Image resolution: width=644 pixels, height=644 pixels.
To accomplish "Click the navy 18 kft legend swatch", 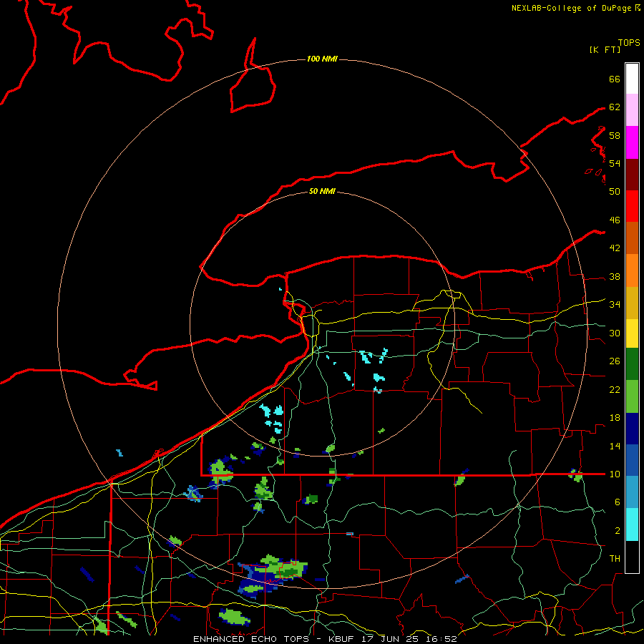I will click(632, 429).
